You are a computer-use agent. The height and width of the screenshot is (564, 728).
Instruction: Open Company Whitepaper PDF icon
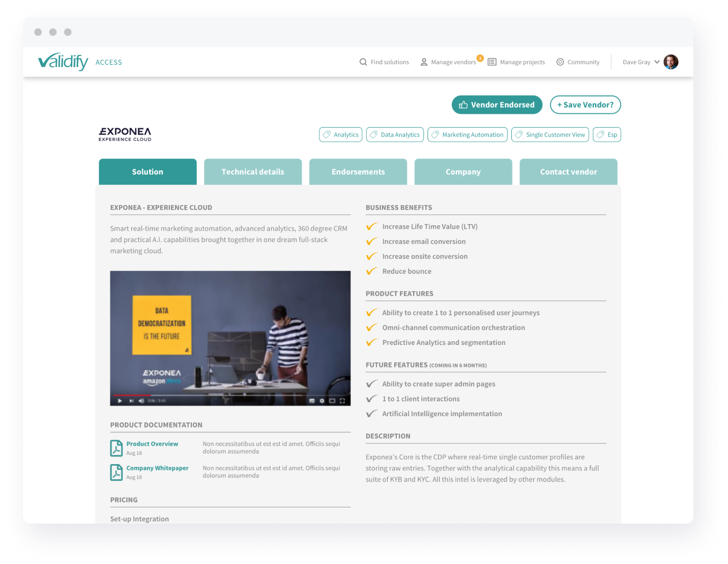[116, 472]
